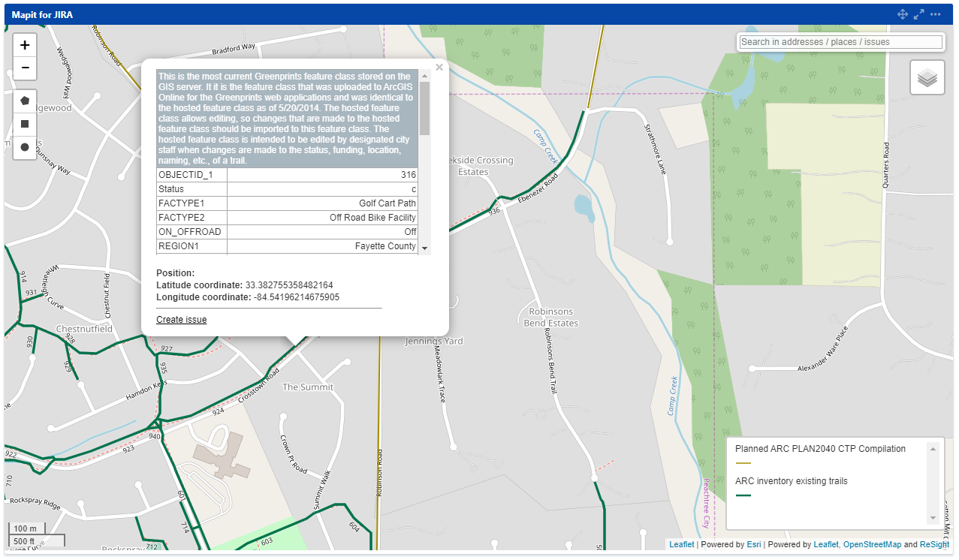The image size is (959, 560).
Task: Click the Esri attribution link
Action: [752, 544]
